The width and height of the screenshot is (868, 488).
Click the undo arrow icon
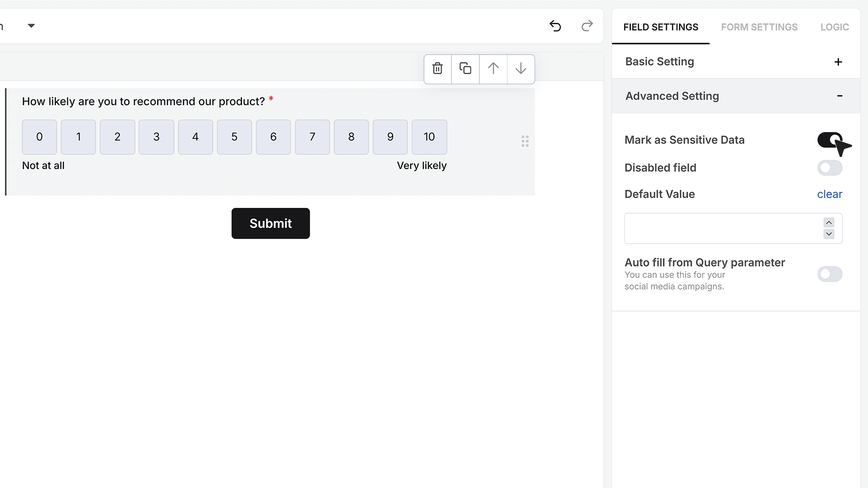(555, 26)
